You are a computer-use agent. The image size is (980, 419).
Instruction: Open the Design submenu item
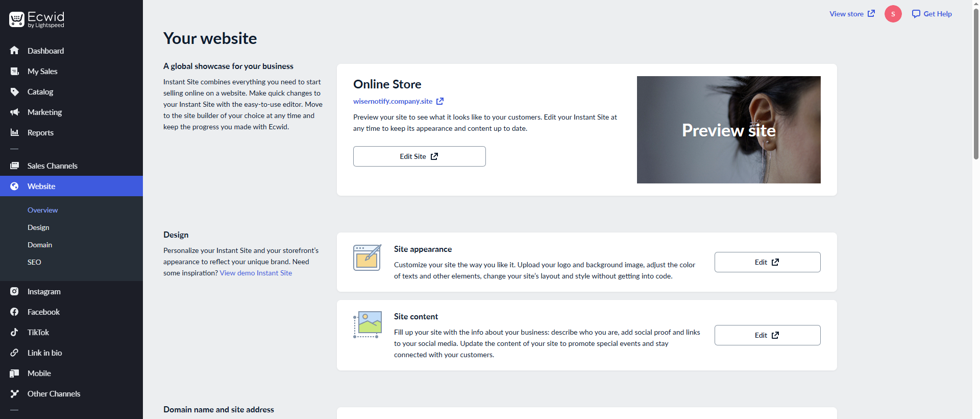[x=38, y=227]
